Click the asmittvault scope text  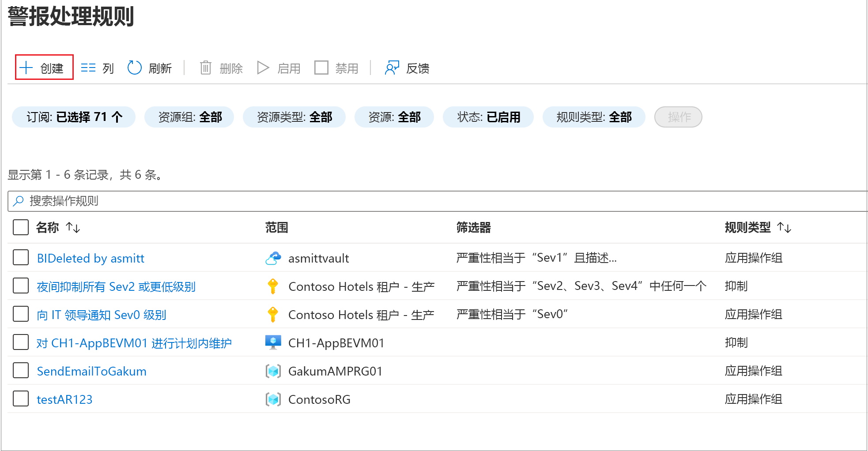(x=318, y=258)
